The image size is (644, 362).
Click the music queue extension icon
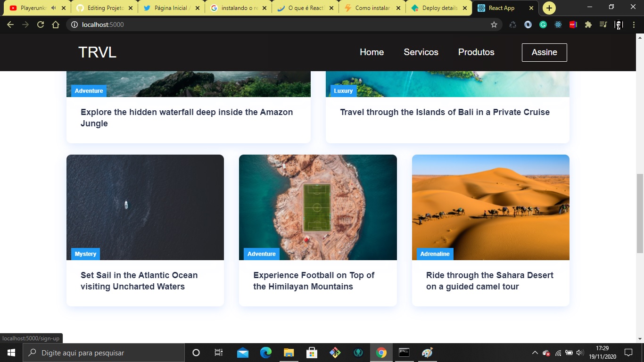click(603, 24)
